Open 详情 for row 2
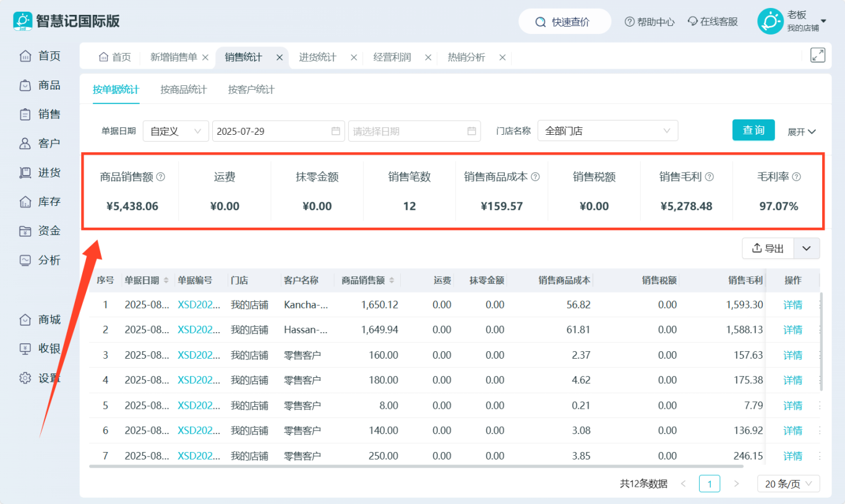Viewport: 845px width, 504px height. pyautogui.click(x=792, y=330)
